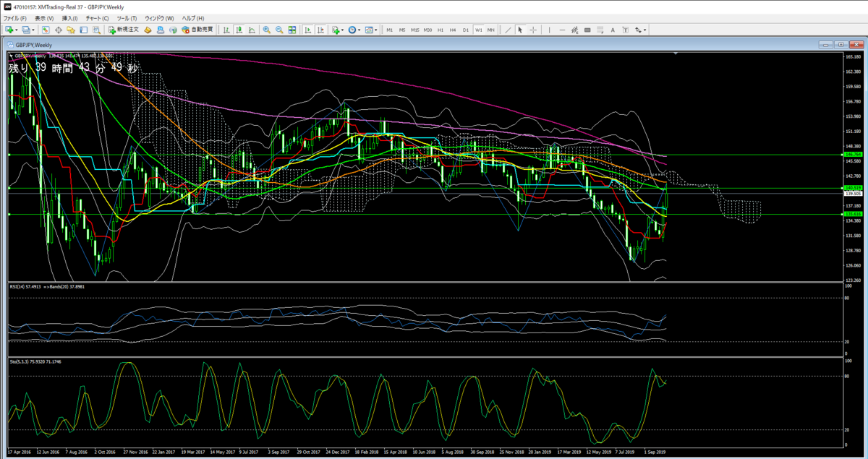This screenshot has width=868, height=459.
Task: Click the globe signals icon
Action: click(x=174, y=30)
